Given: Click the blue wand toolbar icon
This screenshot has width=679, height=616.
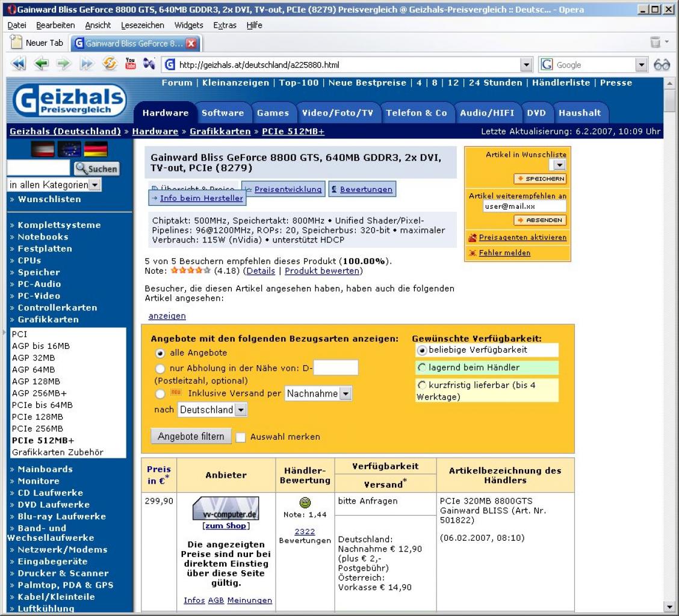Looking at the screenshot, I should (149, 64).
